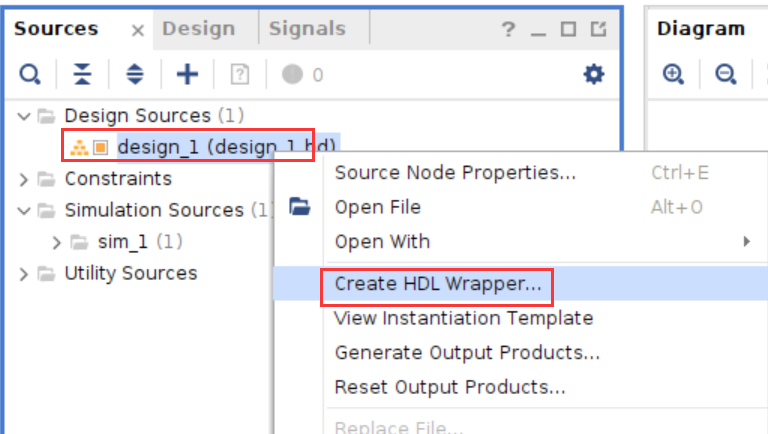768x434 pixels.
Task: Click the Sources panel help question mark
Action: (508, 29)
